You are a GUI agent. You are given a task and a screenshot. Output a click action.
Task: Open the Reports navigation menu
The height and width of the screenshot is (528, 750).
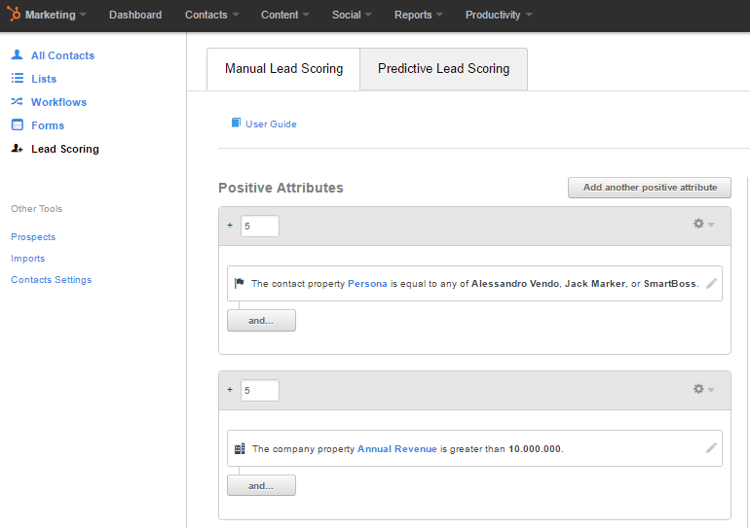[x=419, y=15]
